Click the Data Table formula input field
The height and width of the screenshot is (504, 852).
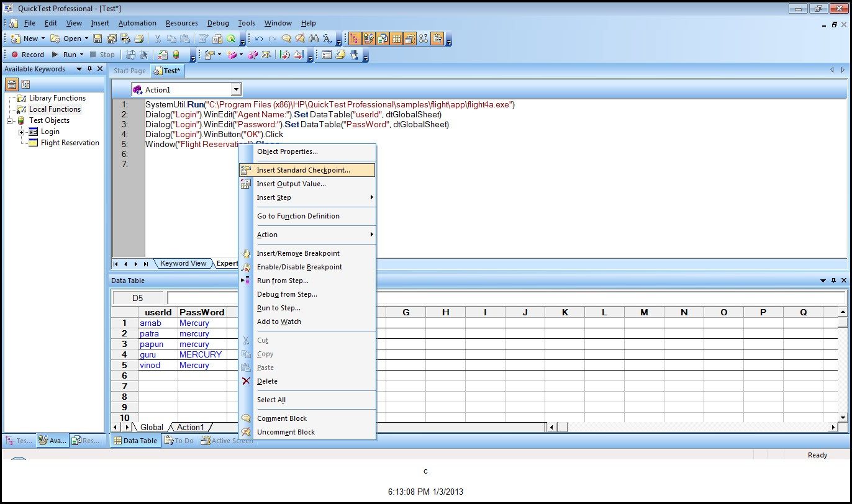point(506,298)
